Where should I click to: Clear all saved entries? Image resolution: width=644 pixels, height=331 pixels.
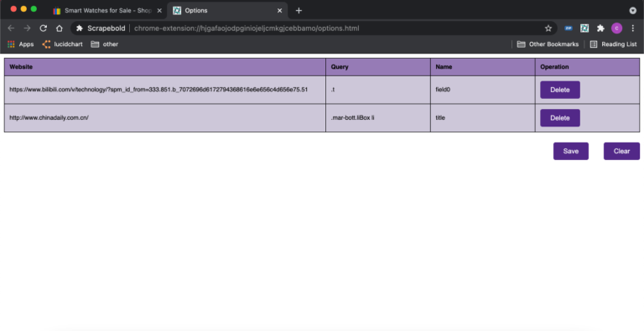pyautogui.click(x=621, y=151)
